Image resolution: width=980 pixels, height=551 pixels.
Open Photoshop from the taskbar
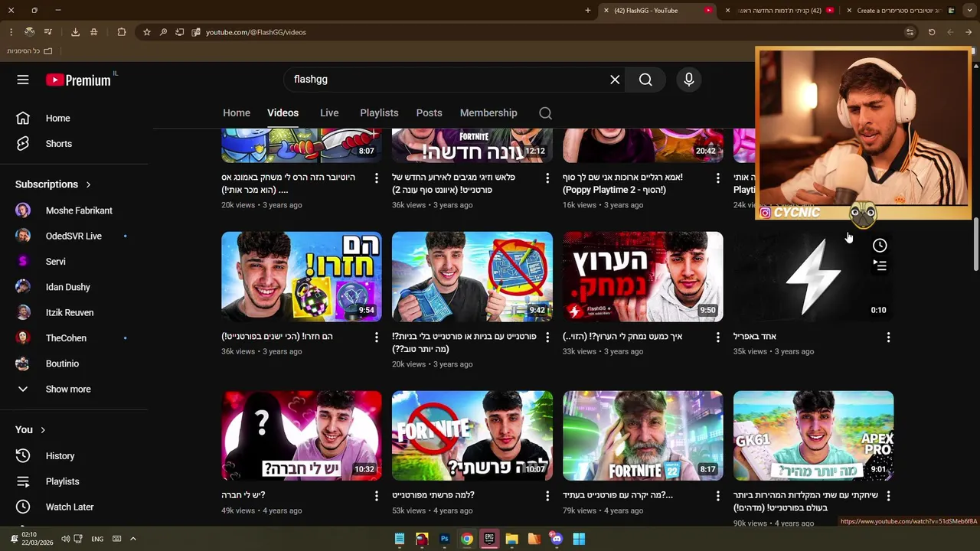click(x=444, y=539)
